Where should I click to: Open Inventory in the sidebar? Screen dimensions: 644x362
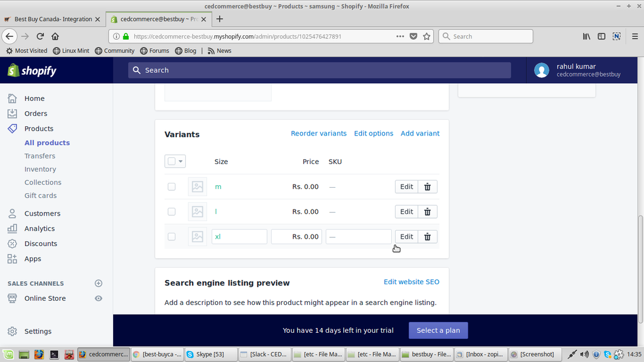40,169
